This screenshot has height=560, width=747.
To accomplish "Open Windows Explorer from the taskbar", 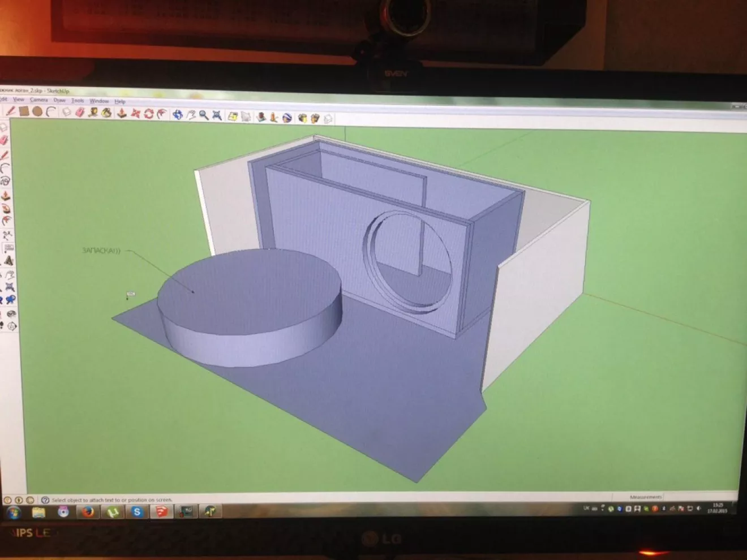I will [x=38, y=512].
